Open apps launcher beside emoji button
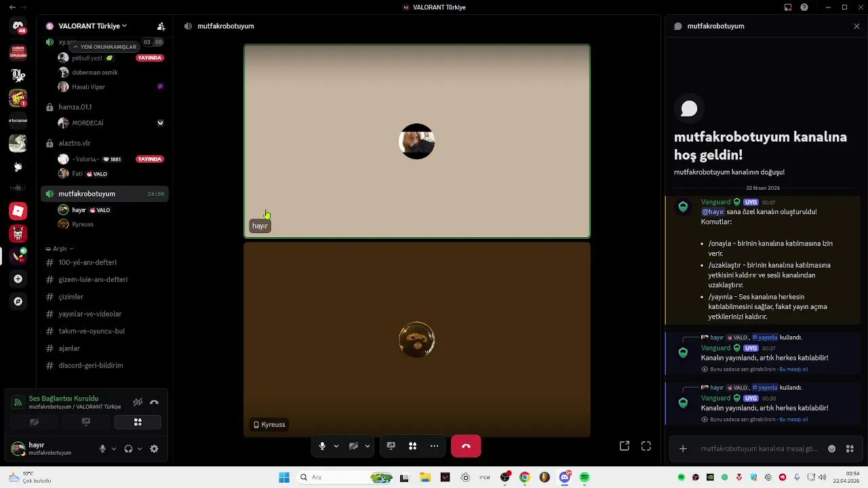Screen dimensions: 868x488 point(850,449)
